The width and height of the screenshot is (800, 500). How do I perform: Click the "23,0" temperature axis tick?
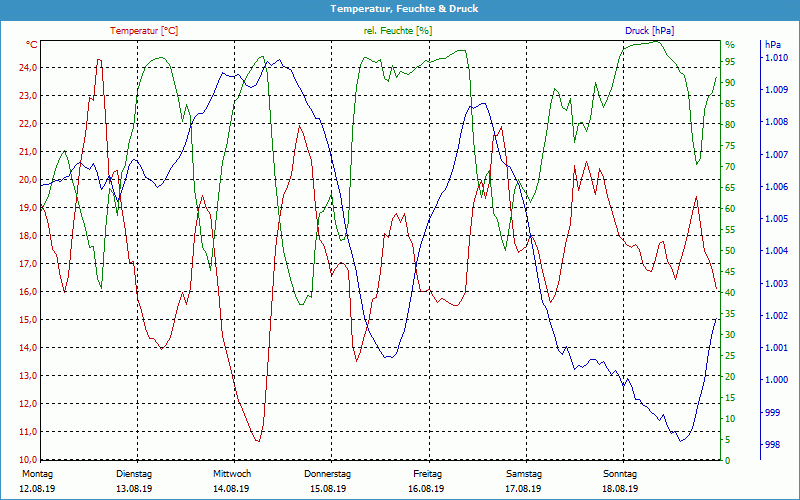(x=28, y=95)
